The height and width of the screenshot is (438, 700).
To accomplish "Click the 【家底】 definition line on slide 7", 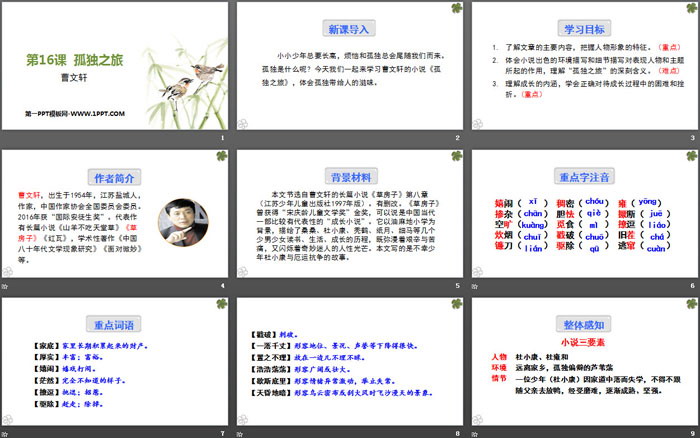I will 90,346.
